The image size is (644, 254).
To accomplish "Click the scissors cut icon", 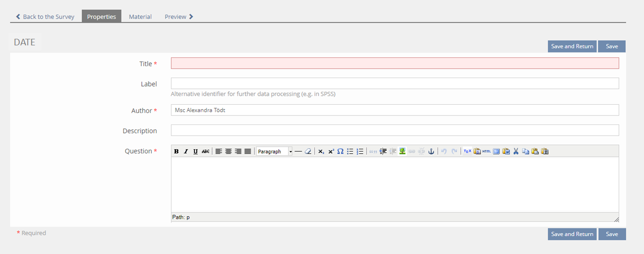I will [516, 151].
